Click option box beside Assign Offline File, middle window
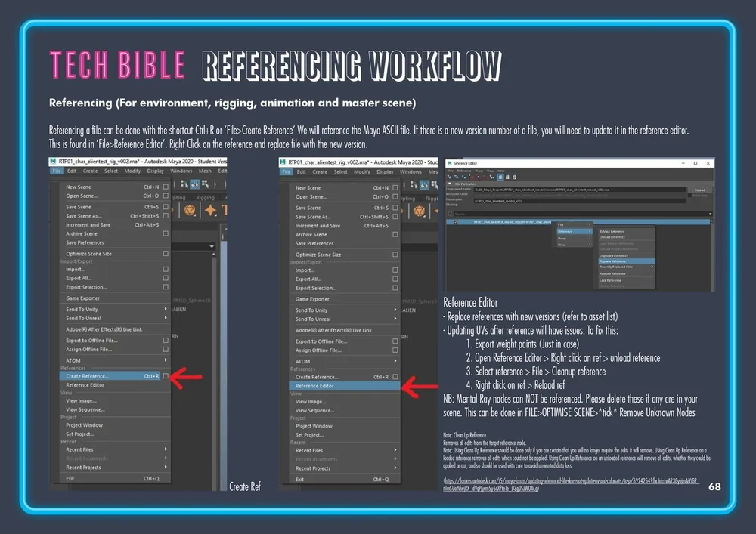The height and width of the screenshot is (534, 756). click(395, 350)
